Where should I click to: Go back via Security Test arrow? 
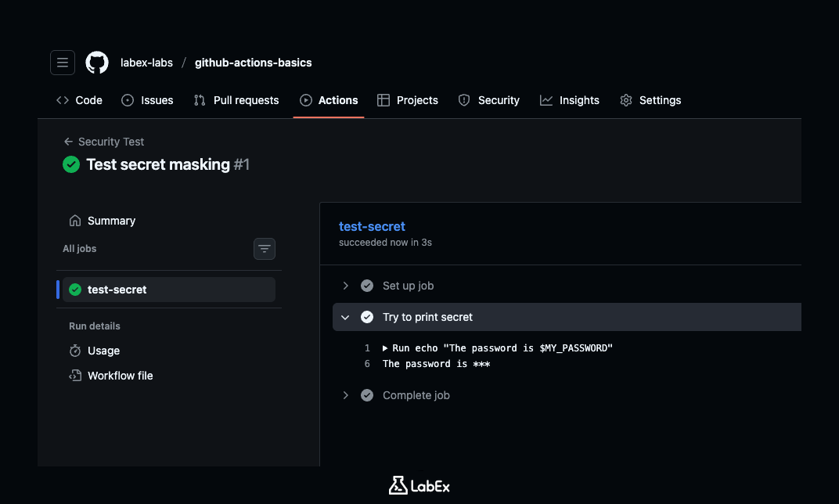pyautogui.click(x=68, y=142)
